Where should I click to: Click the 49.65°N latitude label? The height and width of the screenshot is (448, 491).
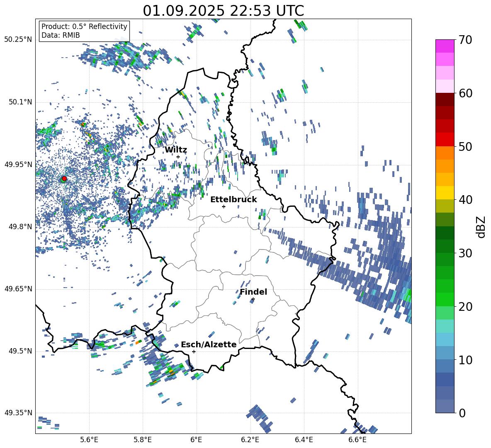[18, 288]
